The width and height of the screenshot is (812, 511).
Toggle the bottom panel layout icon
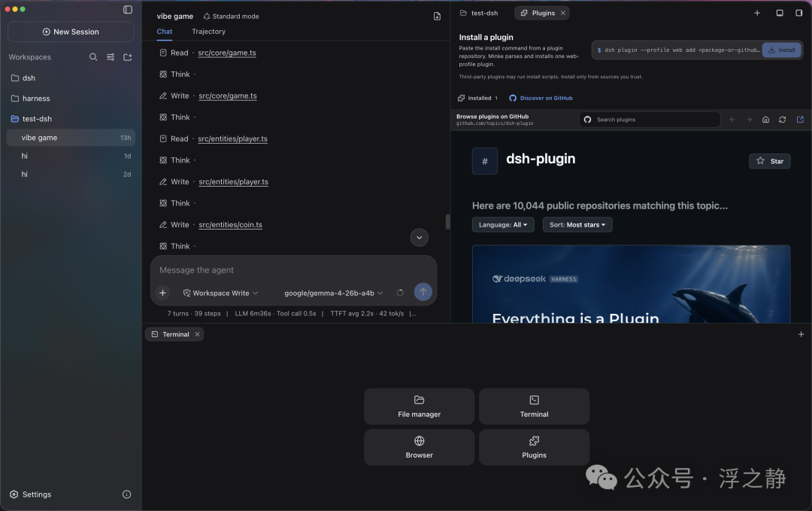tap(780, 13)
